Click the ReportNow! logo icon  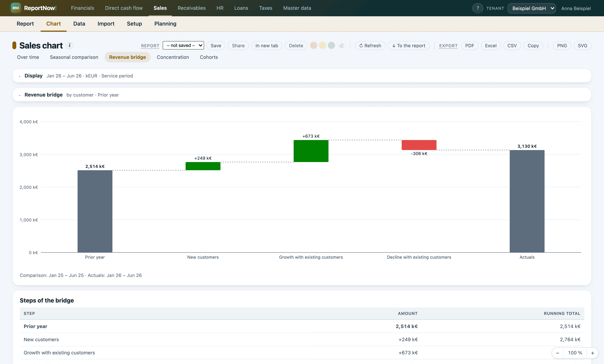[x=16, y=8]
